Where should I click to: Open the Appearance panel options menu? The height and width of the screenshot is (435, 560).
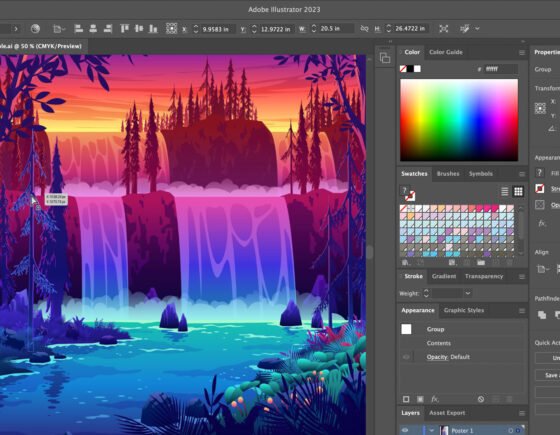(522, 311)
